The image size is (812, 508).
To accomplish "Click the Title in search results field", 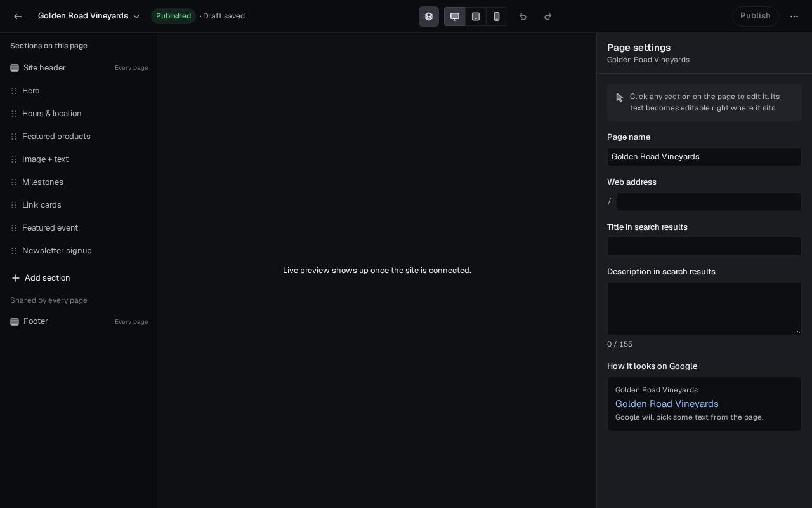I will click(x=704, y=246).
